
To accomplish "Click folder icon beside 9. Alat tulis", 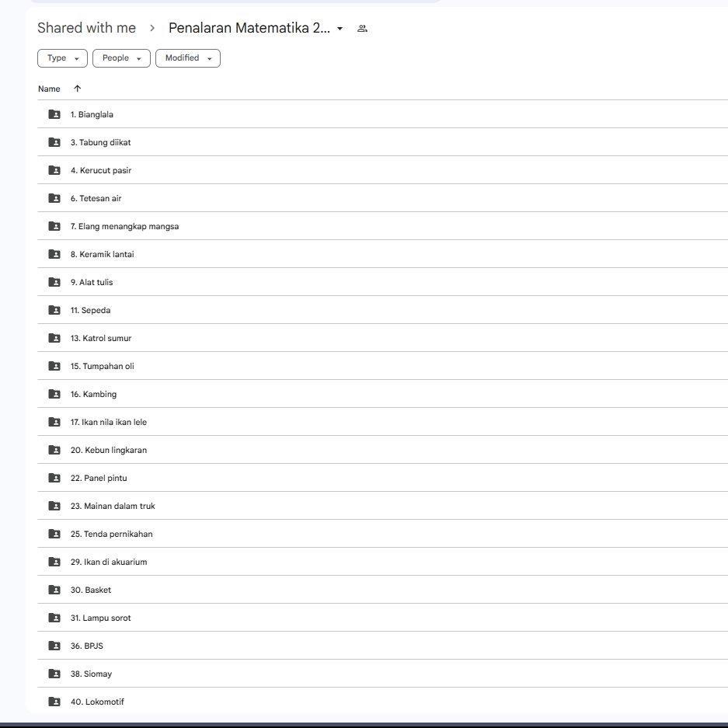I will pyautogui.click(x=54, y=282).
